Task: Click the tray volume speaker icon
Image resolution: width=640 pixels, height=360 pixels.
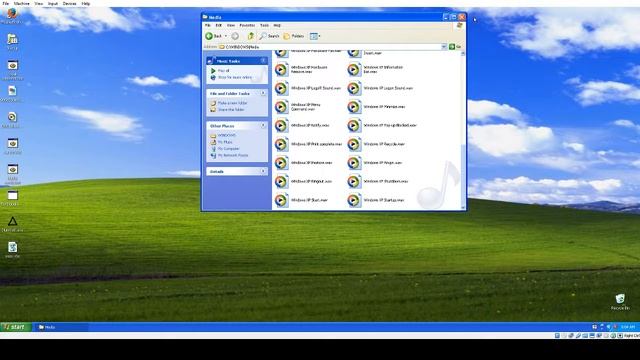Action: point(609,327)
